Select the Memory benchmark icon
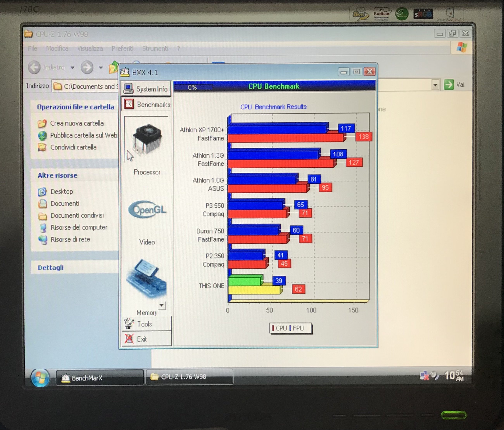 146,280
